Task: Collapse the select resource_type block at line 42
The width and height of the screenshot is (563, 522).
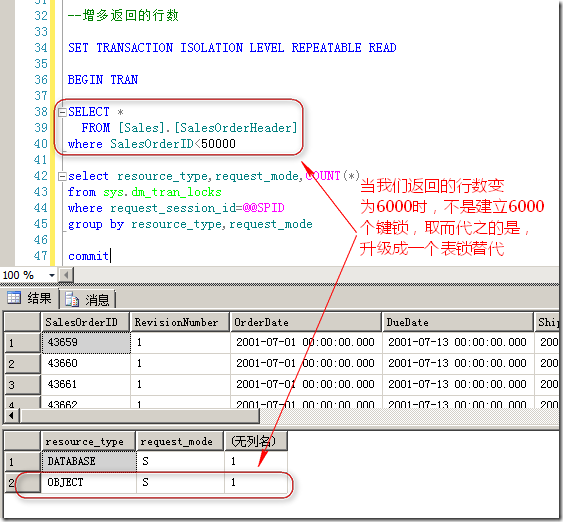Action: pos(62,176)
